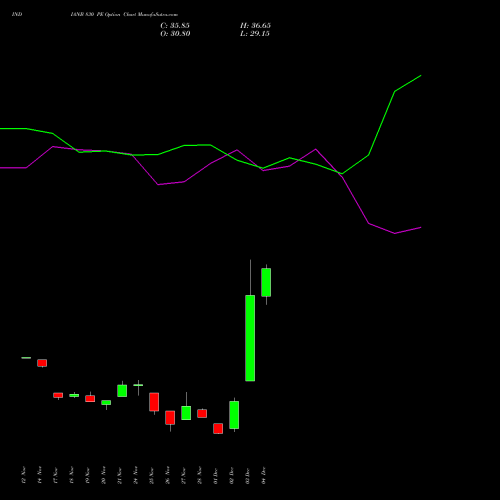Click the 04 Dec date label
500x500 pixels.
point(263,475)
